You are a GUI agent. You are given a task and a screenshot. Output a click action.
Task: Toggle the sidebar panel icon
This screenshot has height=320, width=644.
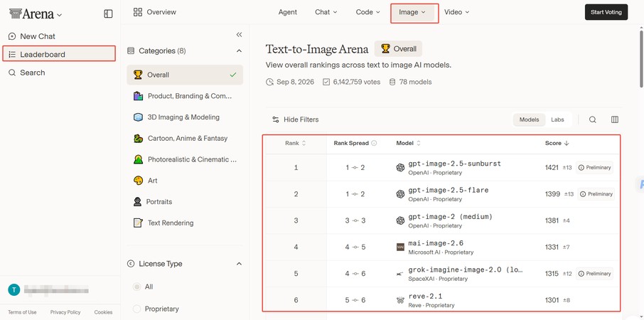[108, 14]
